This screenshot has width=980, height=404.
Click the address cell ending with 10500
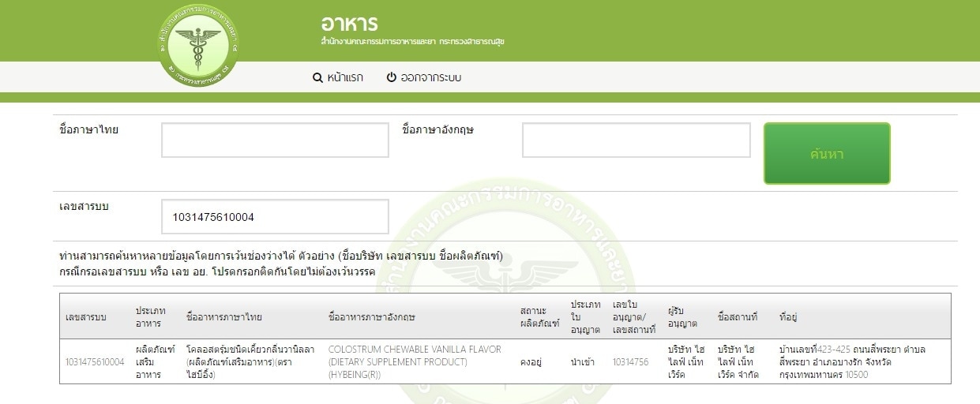pos(852,362)
